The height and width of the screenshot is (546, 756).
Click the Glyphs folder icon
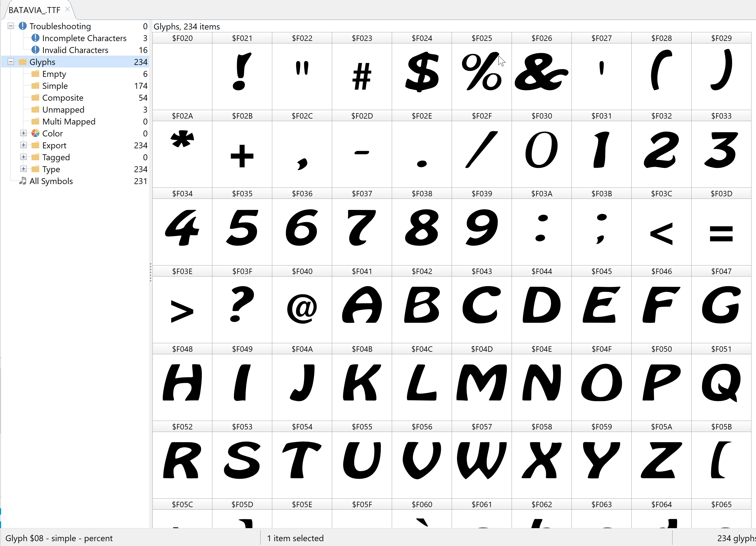coord(23,62)
